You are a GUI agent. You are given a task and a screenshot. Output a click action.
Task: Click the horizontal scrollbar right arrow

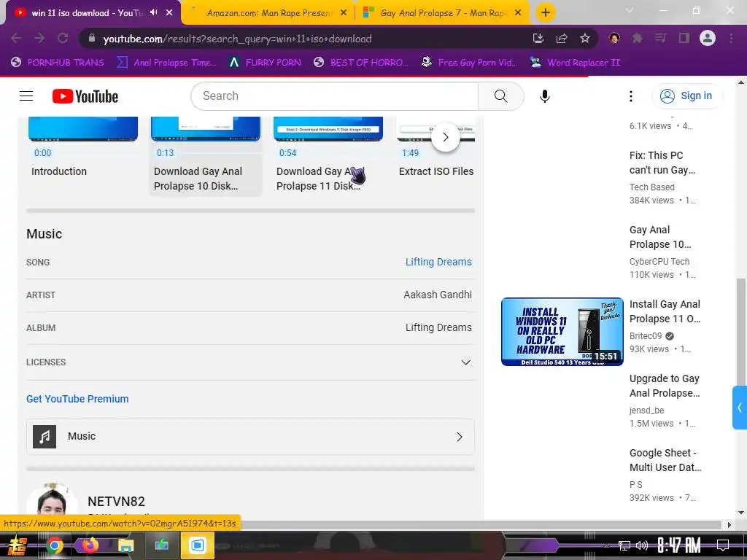(x=729, y=525)
